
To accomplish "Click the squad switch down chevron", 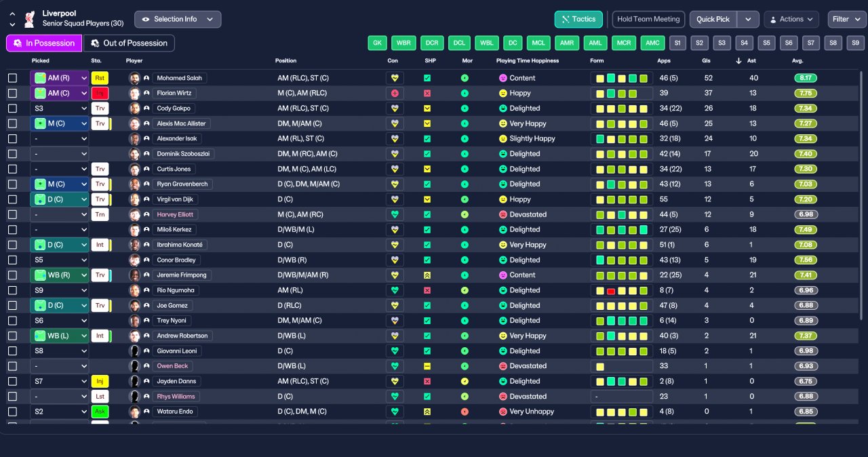I will pyautogui.click(x=12, y=24).
